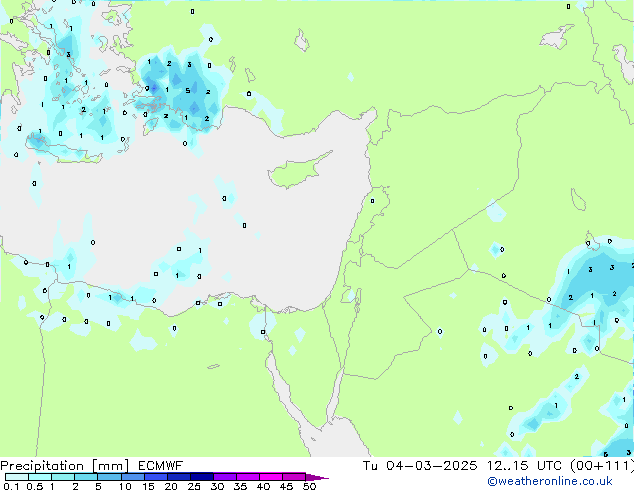Click the '40' legend scale label
The width and height of the screenshot is (634, 490).
coord(263,486)
